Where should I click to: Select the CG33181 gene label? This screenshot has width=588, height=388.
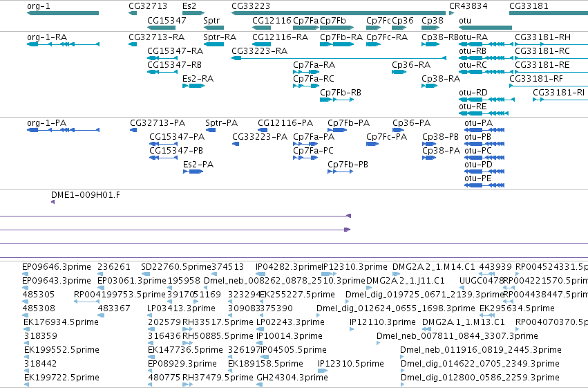(x=529, y=6)
